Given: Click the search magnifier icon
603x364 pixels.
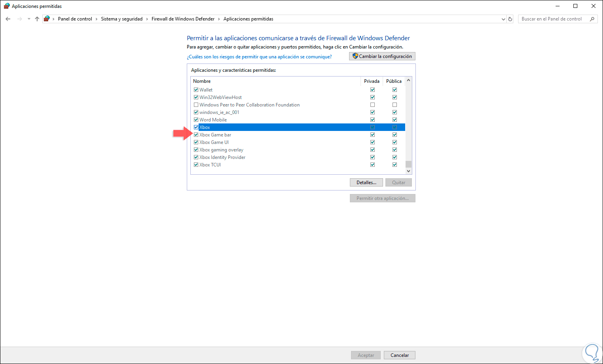Looking at the screenshot, I should tap(592, 19).
